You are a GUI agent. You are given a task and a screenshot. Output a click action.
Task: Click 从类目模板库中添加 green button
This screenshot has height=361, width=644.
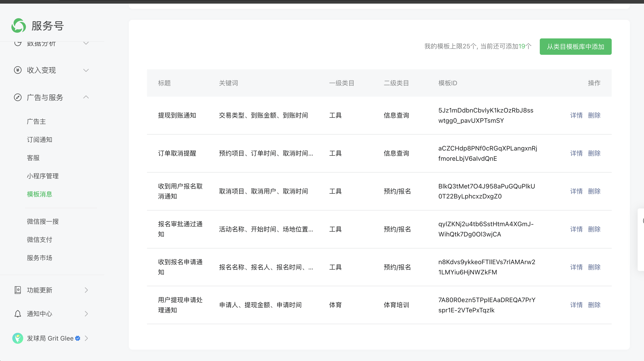pos(575,46)
